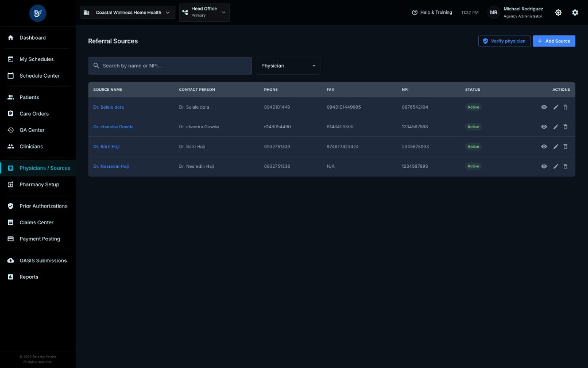Edit Dr. Nesredin Haji with pencil icon
Image resolution: width=588 pixels, height=368 pixels.
(x=555, y=166)
